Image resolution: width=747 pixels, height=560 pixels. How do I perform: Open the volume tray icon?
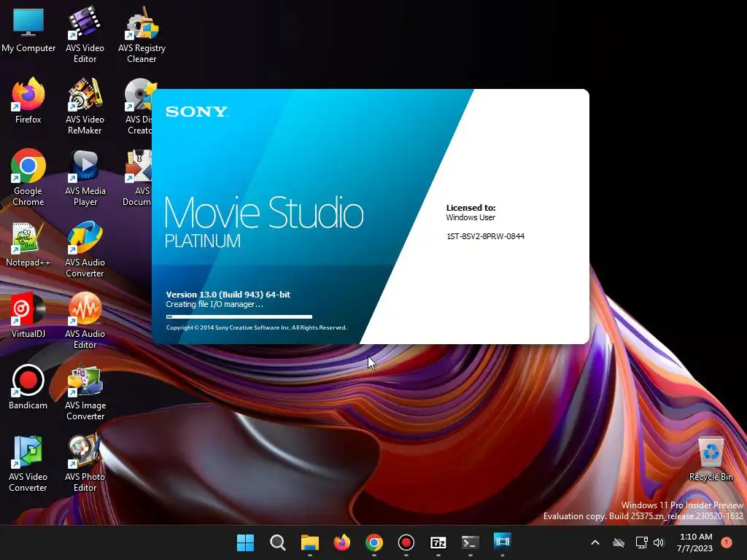[659, 542]
